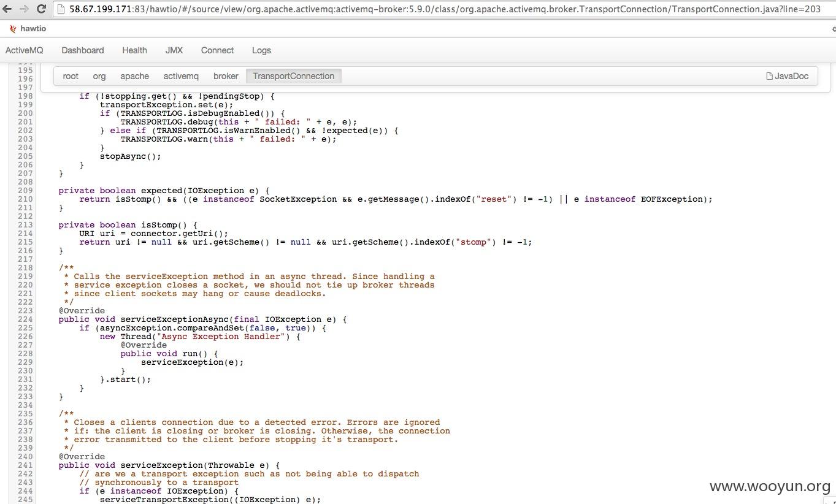Screen dimensions: 836x504
Task: Click the 'serviceExceptionAsync' method declaration
Action: coord(202,319)
